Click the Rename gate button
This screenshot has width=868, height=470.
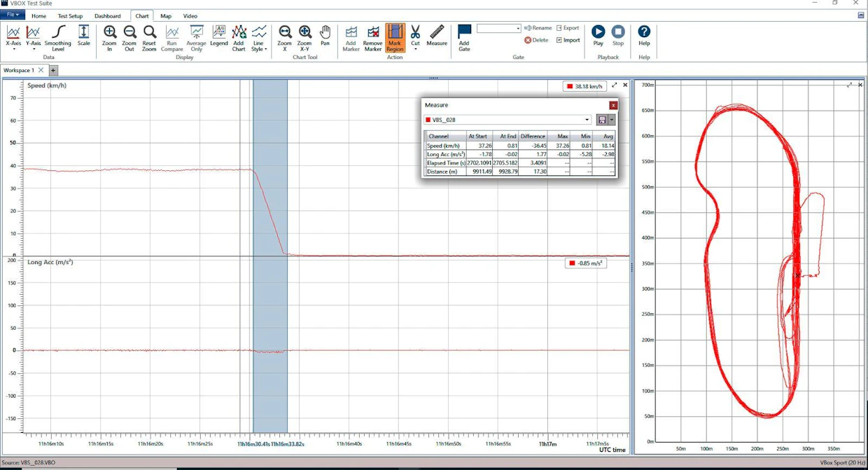[x=538, y=28]
